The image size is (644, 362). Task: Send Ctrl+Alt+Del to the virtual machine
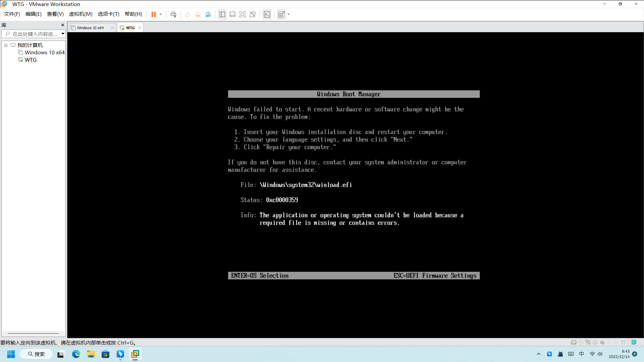pyautogui.click(x=173, y=14)
